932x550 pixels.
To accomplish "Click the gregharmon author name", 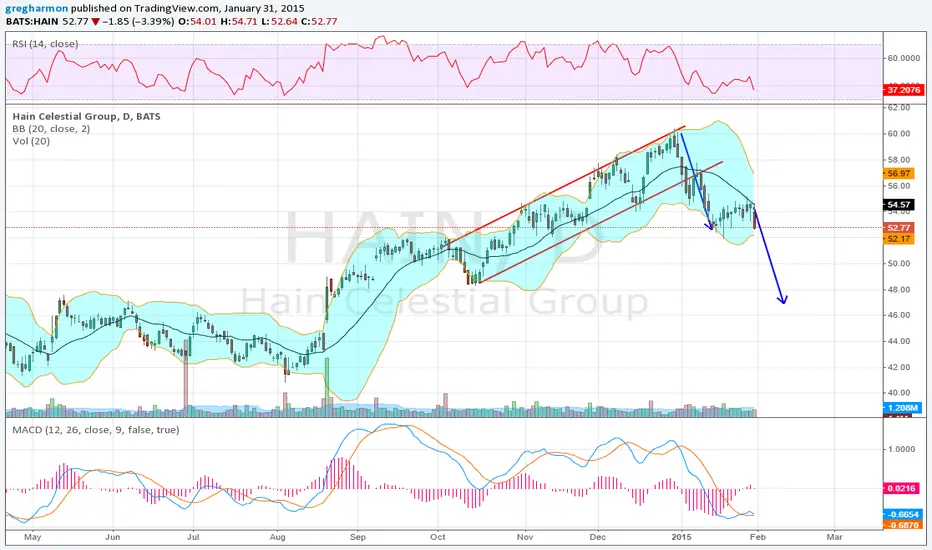I will (36, 8).
